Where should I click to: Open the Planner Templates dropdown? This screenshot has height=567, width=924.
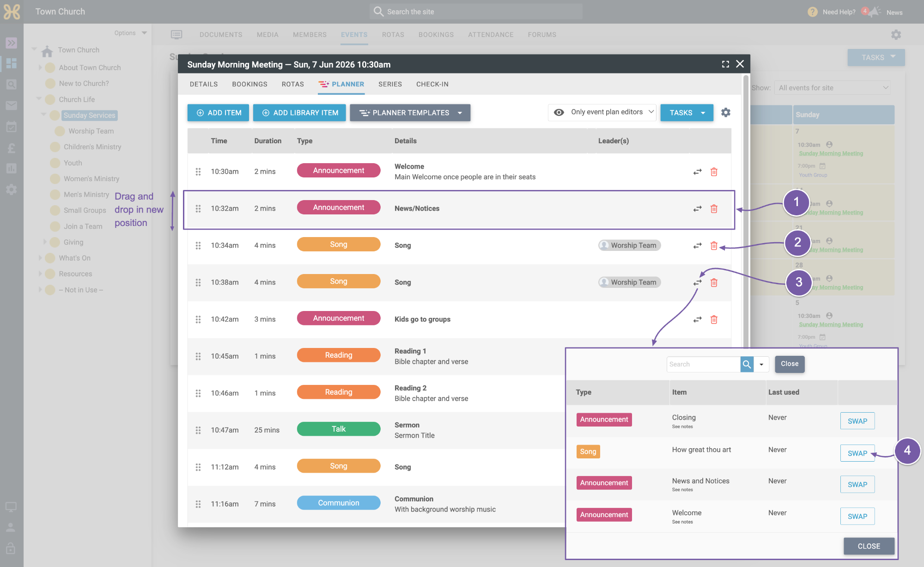[410, 113]
